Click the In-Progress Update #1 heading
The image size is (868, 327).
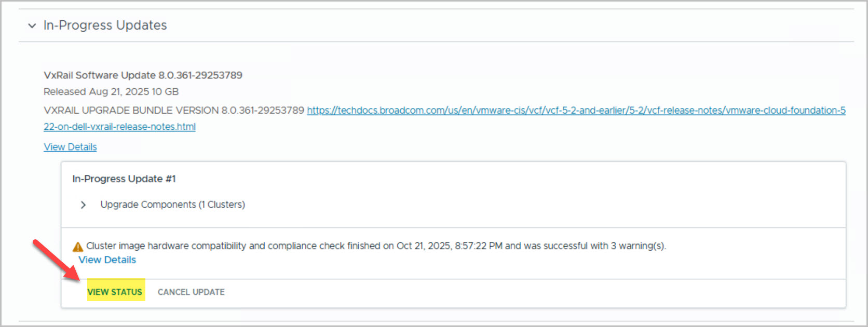[124, 179]
